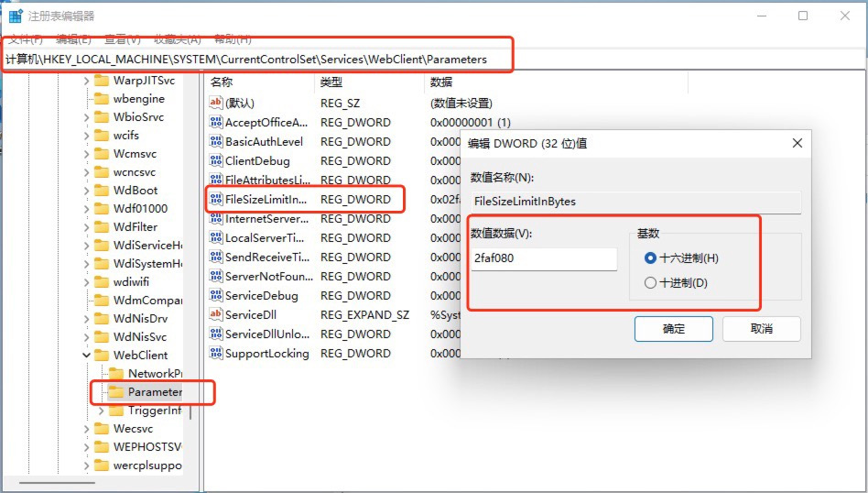Expand the TriggerInfo tree node
This screenshot has height=493, width=868.
point(102,411)
